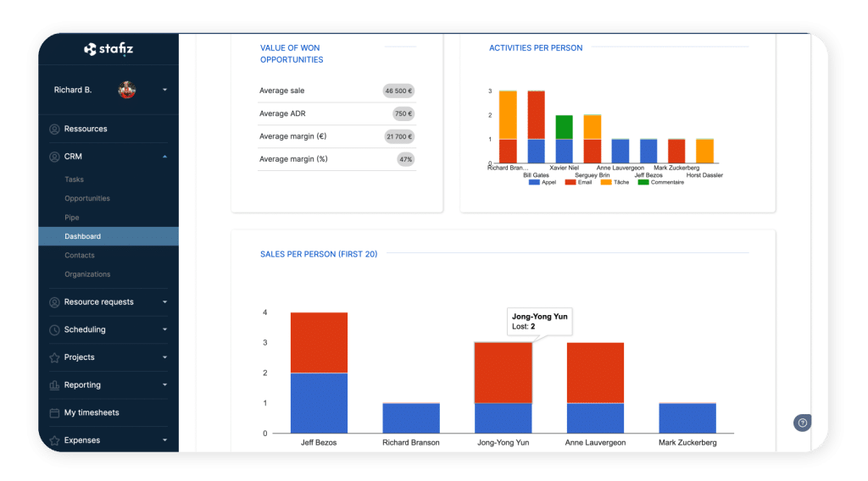Click Xavier Niel green Commentaire segment
Image resolution: width=868 pixels, height=481 pixels.
point(564,127)
